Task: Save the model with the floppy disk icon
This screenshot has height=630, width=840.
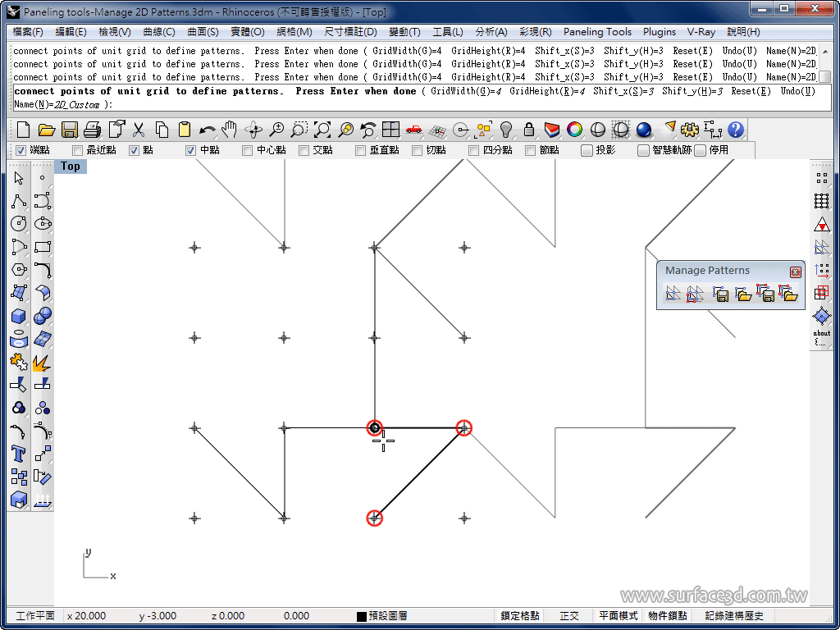Action: click(x=70, y=130)
